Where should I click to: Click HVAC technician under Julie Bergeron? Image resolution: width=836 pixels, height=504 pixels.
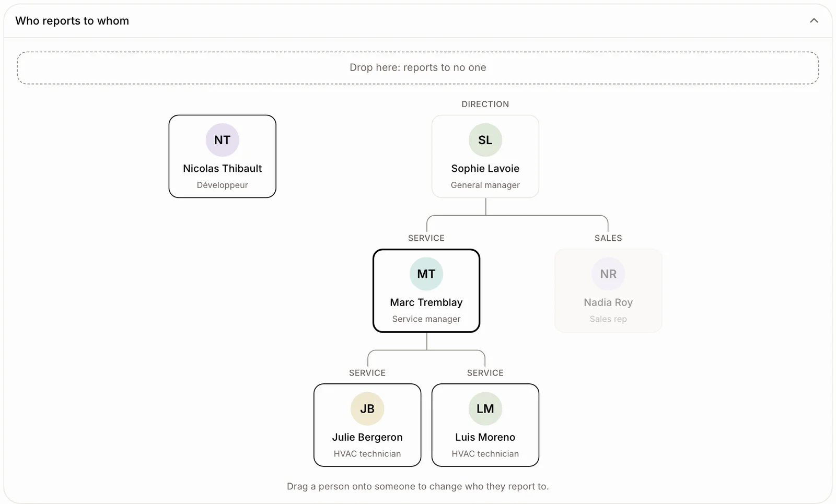[367, 454]
